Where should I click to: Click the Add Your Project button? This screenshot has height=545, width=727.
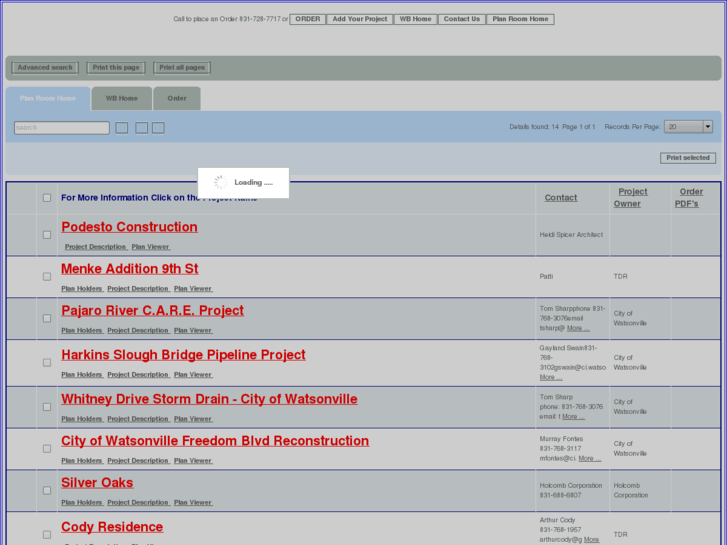[360, 19]
